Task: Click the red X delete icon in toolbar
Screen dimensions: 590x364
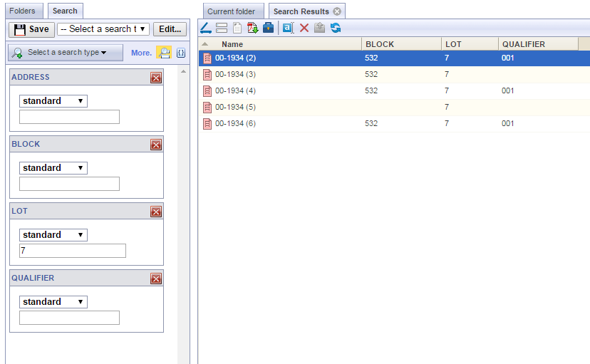Action: point(304,28)
